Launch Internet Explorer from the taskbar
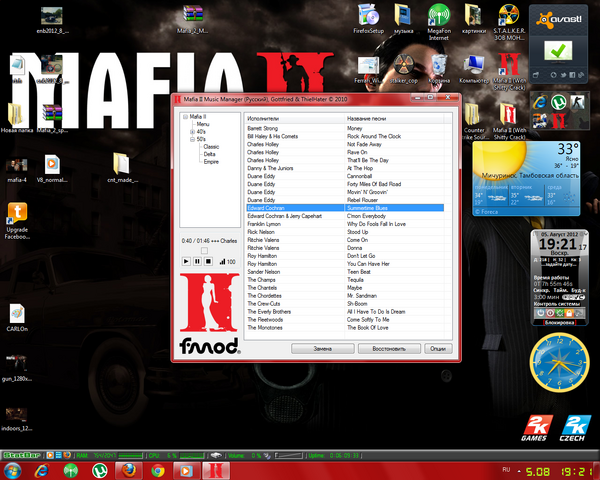This screenshot has height=480, width=600. click(41, 470)
